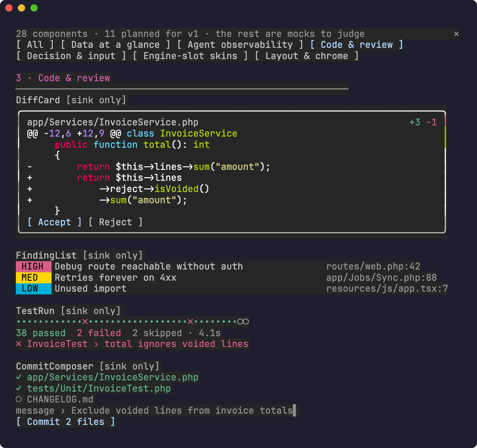Click the MED severity badge
Image resolution: width=477 pixels, height=448 pixels.
34,277
